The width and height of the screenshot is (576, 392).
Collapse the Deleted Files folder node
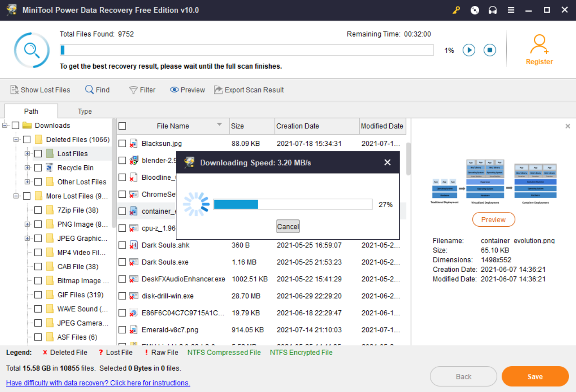coord(16,140)
